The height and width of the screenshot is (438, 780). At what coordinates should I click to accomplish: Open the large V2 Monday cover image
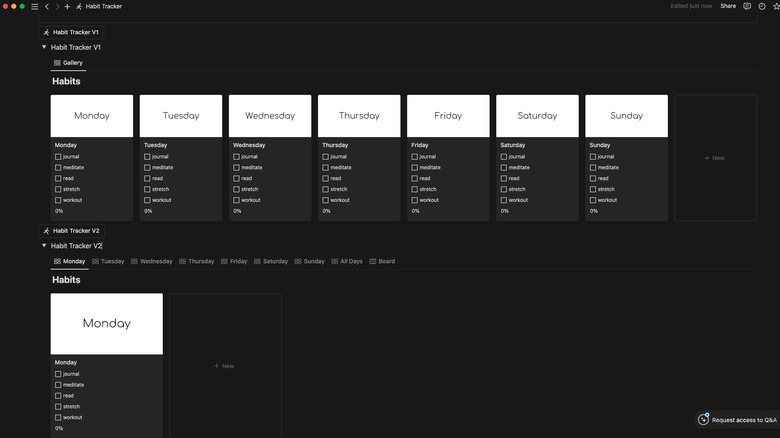click(106, 324)
